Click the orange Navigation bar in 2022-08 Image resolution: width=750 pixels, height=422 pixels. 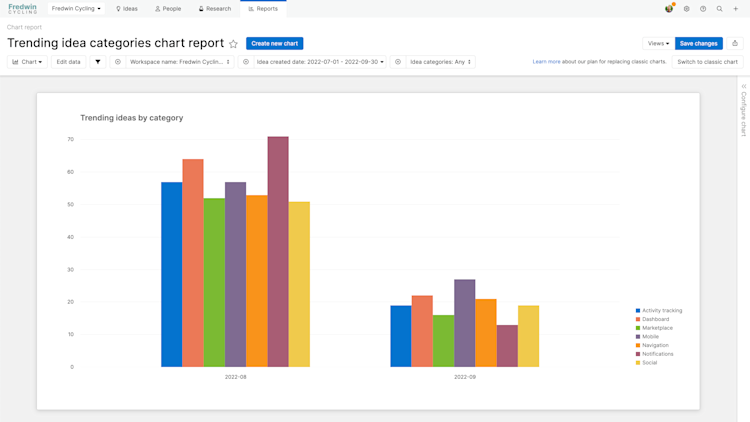257,281
